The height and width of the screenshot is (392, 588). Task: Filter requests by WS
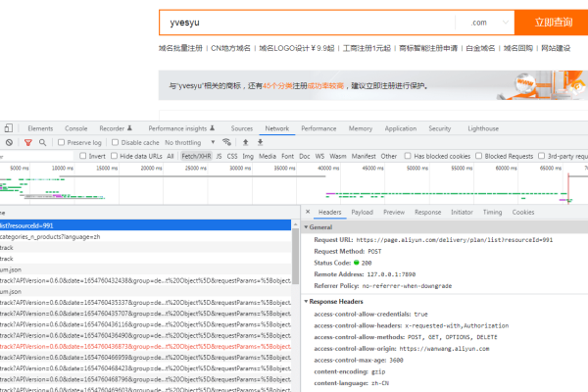(319, 156)
